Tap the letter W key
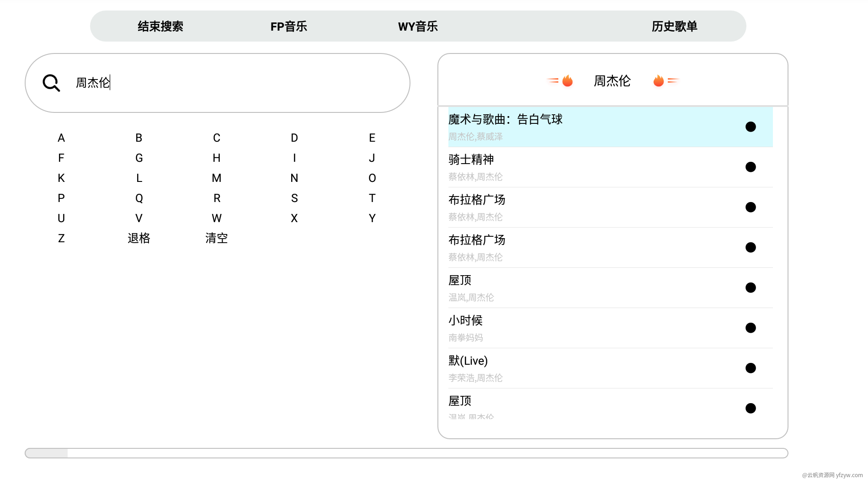868x484 pixels. [x=217, y=218]
